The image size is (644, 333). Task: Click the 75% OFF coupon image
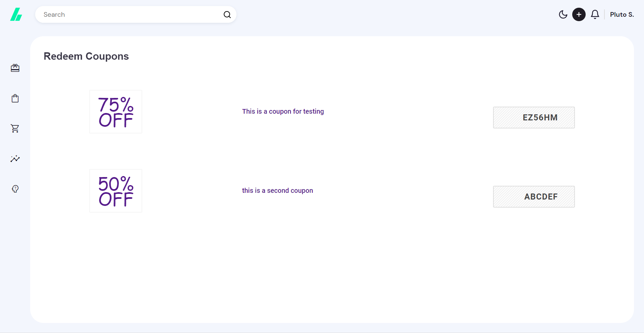point(115,111)
